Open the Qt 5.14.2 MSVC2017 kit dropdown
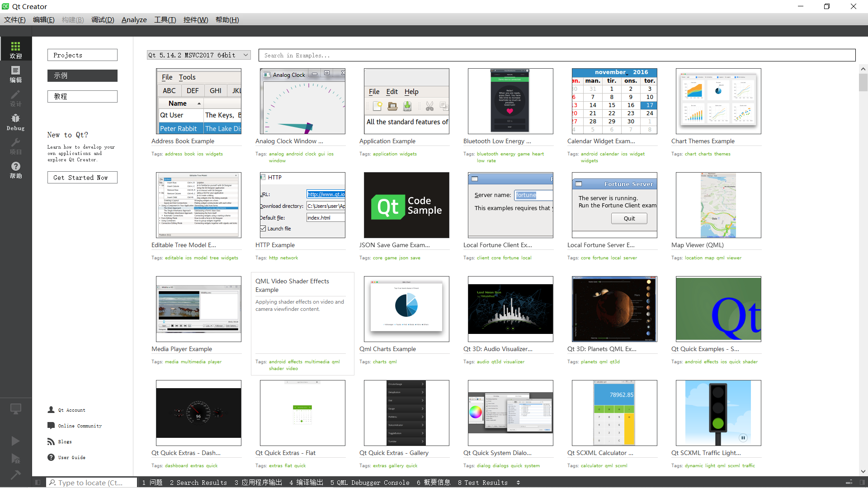The image size is (868, 488). click(198, 55)
